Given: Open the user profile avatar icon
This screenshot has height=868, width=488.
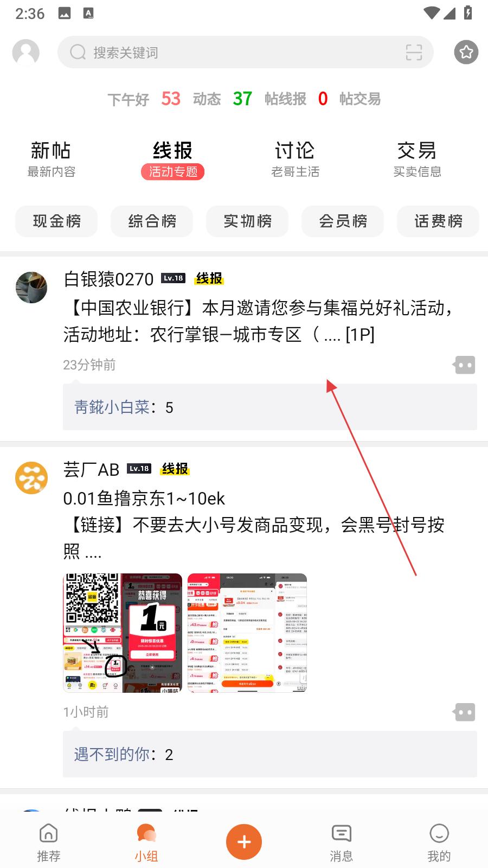Looking at the screenshot, I should 26,52.
